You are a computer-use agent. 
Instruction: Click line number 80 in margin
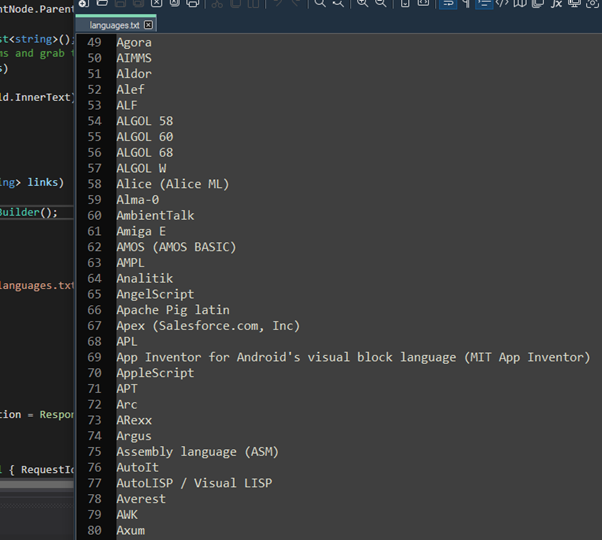[94, 530]
